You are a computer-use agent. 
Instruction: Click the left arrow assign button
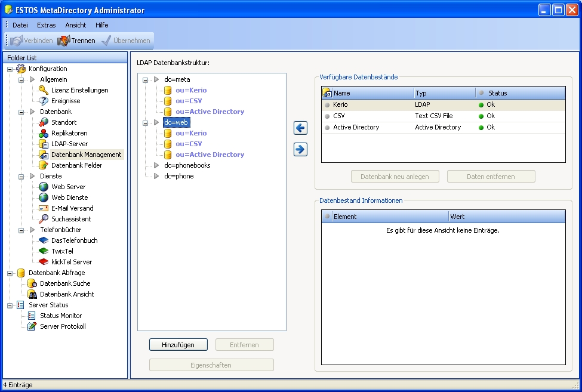[300, 128]
